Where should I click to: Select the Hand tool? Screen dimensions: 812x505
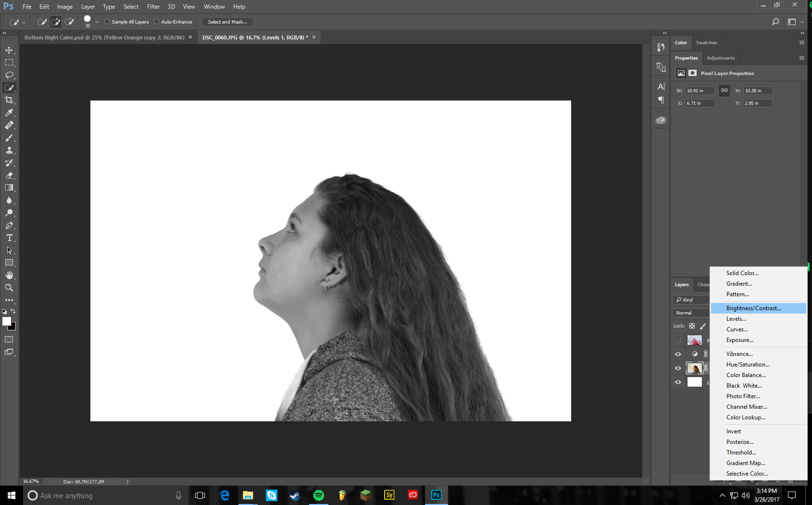click(9, 275)
